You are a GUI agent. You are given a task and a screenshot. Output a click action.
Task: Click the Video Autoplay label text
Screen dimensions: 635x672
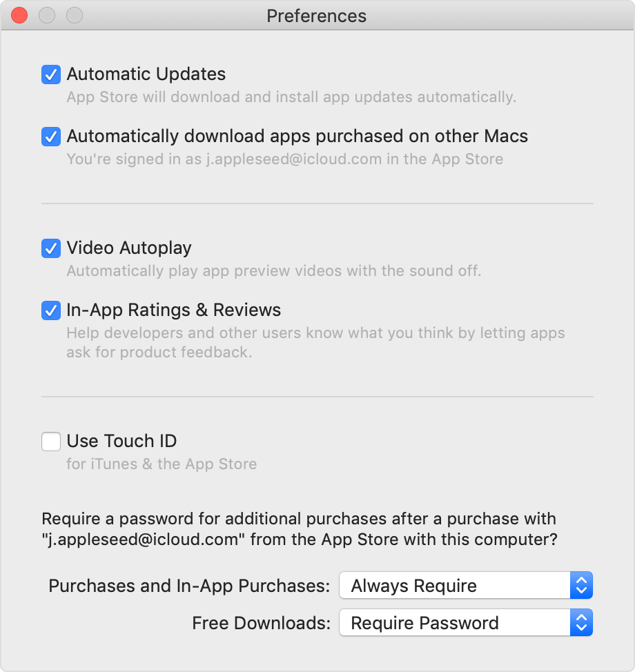coord(129,248)
